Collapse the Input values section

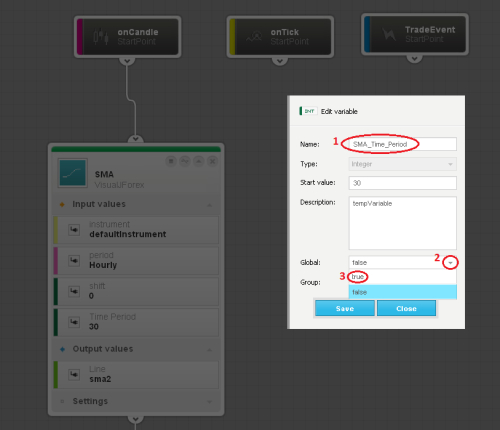[x=209, y=205]
